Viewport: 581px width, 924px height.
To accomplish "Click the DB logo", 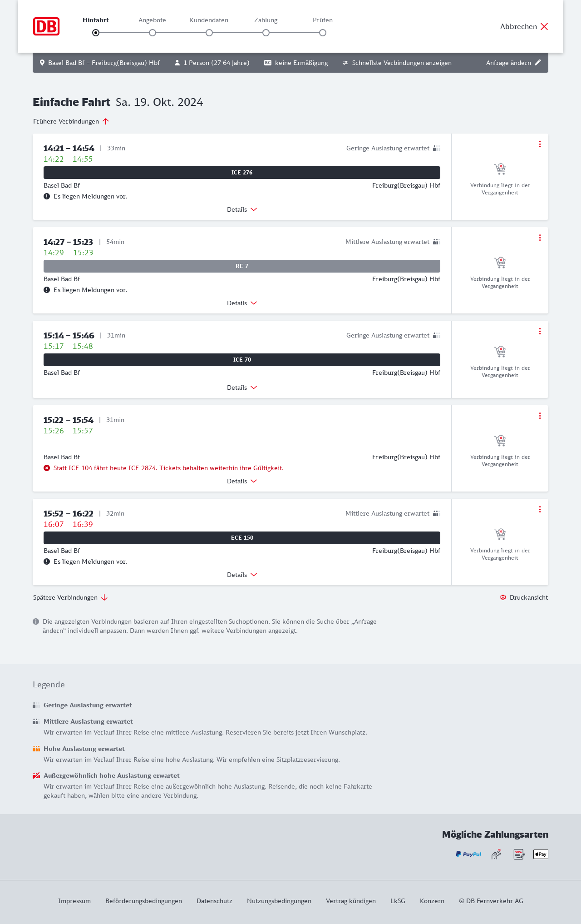I will point(46,26).
